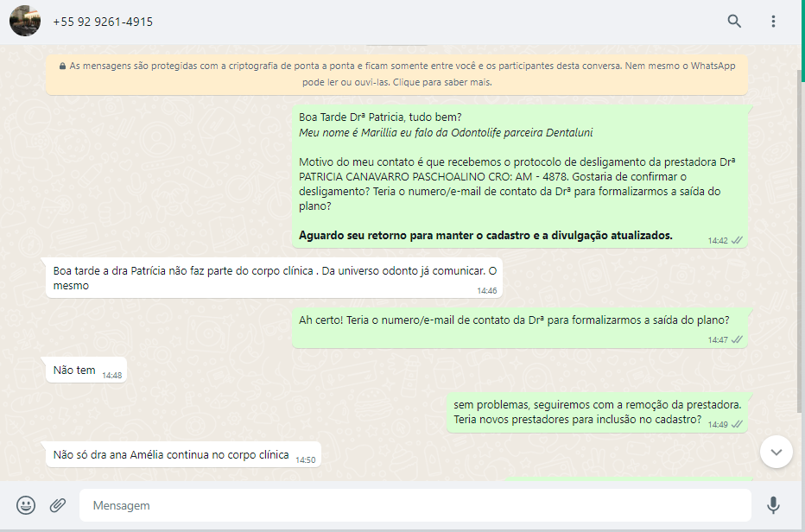Open the three-dot chat menu
This screenshot has width=805, height=532.
click(773, 21)
